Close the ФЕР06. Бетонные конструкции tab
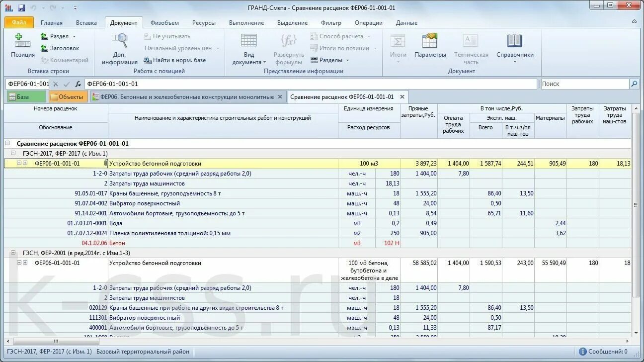Image resolution: width=644 pixels, height=362 pixels. (280, 97)
